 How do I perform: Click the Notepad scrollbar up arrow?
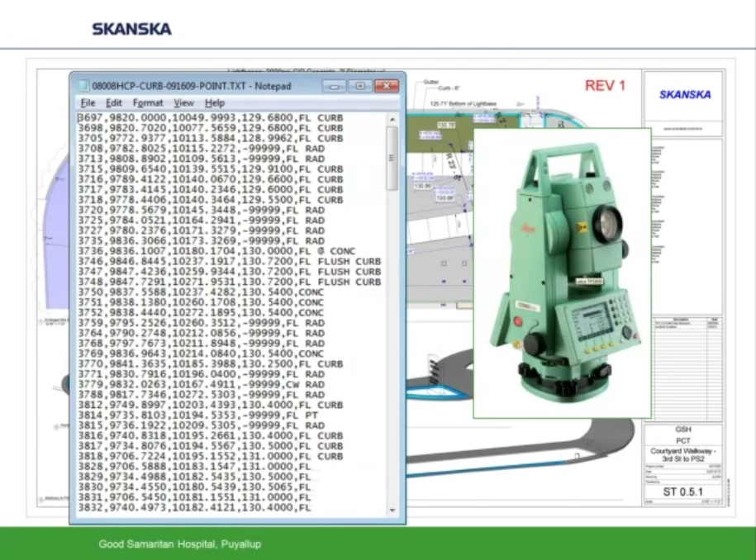(x=392, y=119)
